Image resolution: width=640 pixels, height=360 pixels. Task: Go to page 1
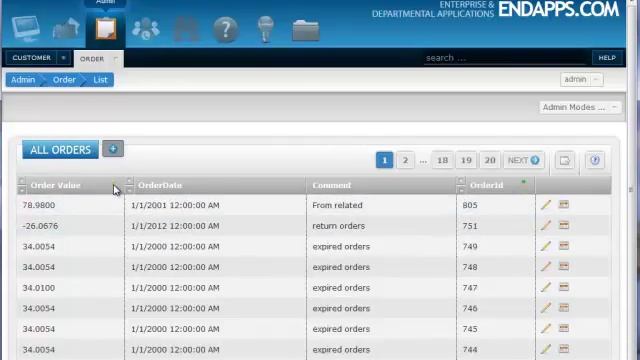pyautogui.click(x=384, y=160)
